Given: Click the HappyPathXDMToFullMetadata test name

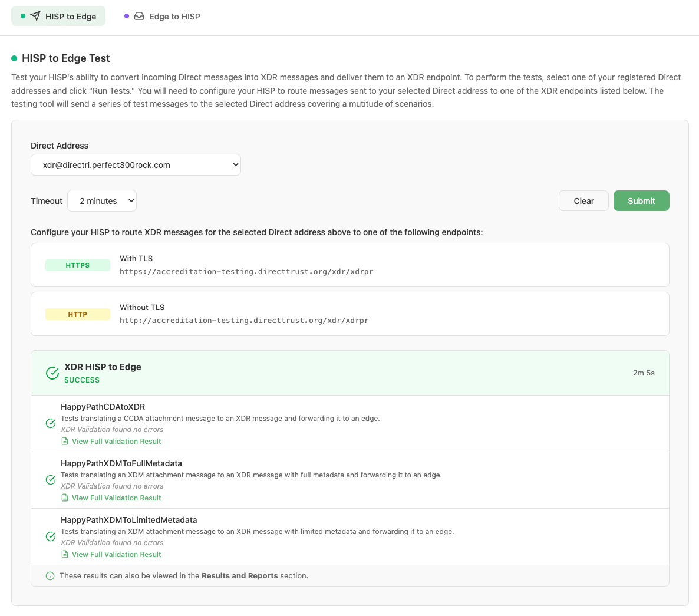Looking at the screenshot, I should (121, 463).
